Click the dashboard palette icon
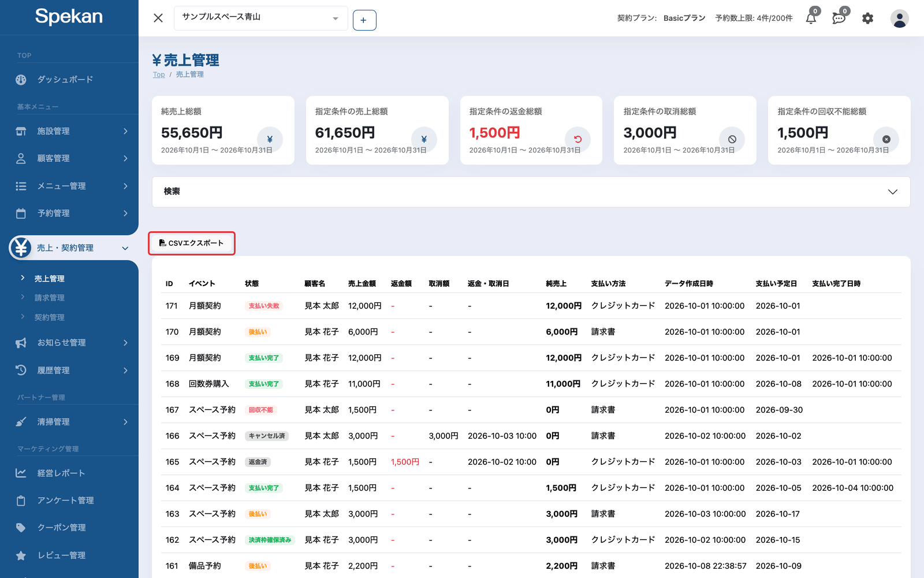Image resolution: width=924 pixels, height=578 pixels. tap(21, 80)
